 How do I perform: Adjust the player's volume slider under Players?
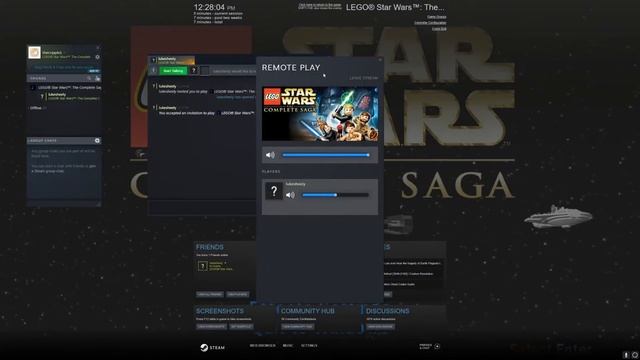pos(335,195)
